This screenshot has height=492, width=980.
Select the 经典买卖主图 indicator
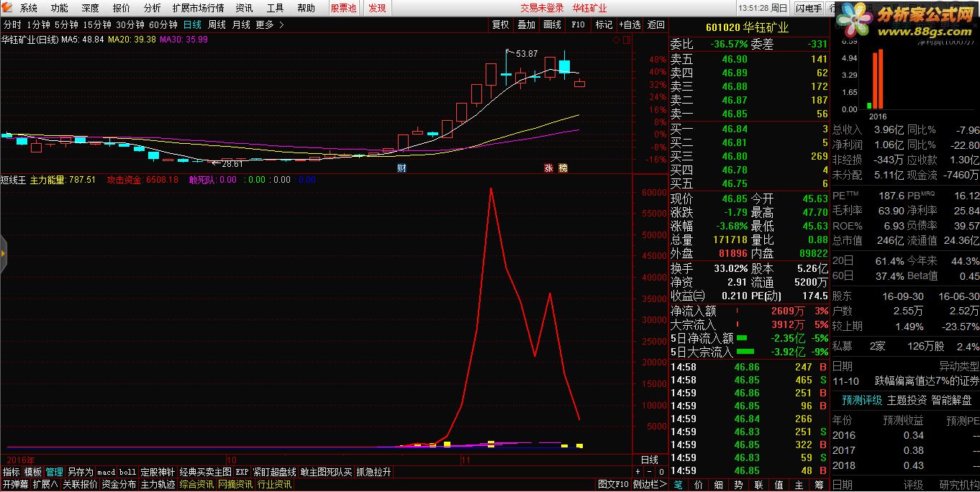[x=206, y=472]
